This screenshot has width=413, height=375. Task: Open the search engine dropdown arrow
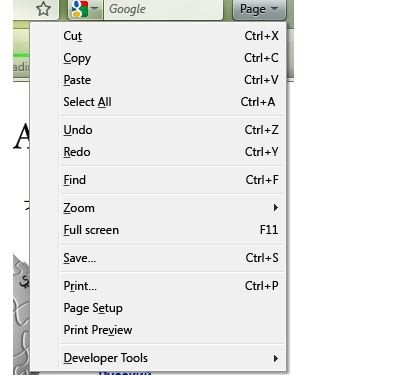tap(95, 9)
